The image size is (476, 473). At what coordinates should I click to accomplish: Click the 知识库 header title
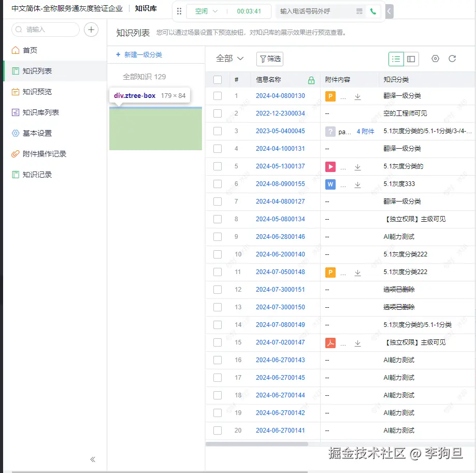point(146,8)
